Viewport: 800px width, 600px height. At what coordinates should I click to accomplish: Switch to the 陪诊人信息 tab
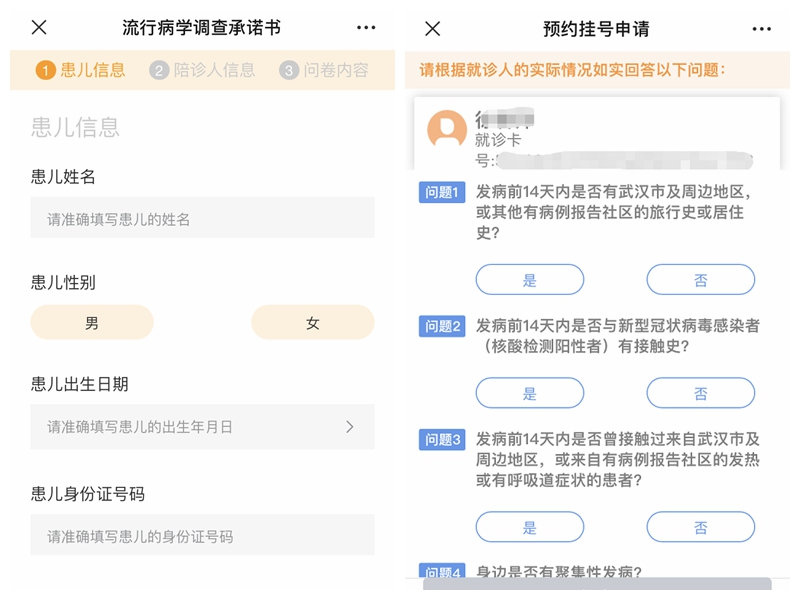[214, 70]
